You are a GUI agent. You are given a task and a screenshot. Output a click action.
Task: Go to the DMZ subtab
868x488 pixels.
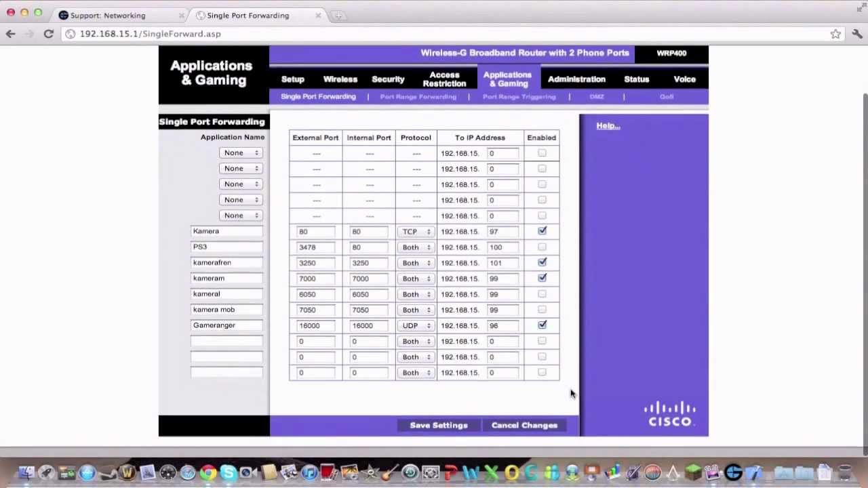[x=597, y=97]
